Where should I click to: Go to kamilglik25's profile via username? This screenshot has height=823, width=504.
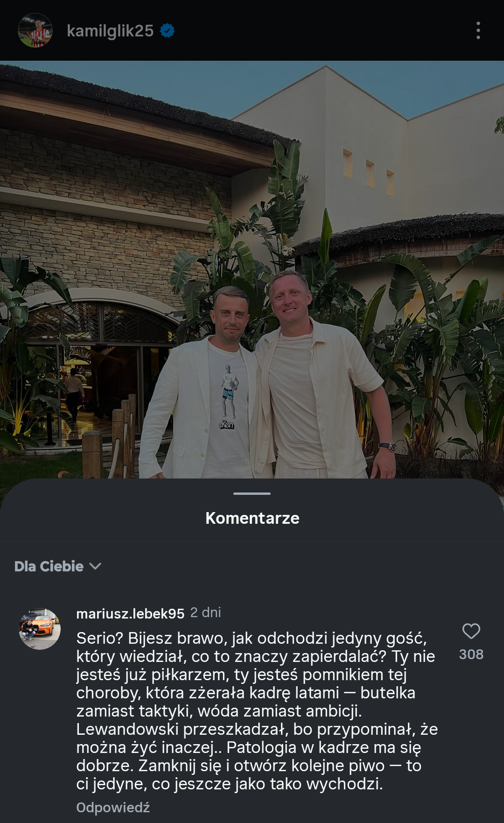coord(110,31)
